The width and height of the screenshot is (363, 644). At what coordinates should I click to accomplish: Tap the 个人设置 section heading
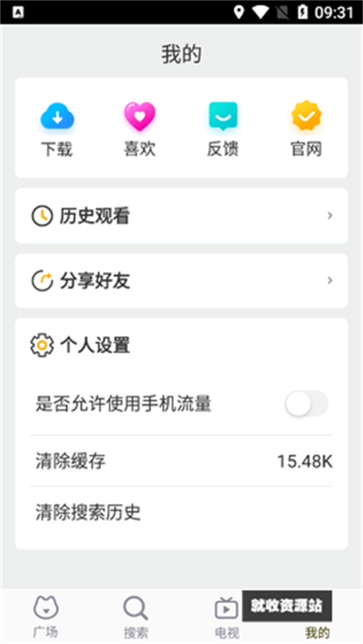click(x=95, y=345)
